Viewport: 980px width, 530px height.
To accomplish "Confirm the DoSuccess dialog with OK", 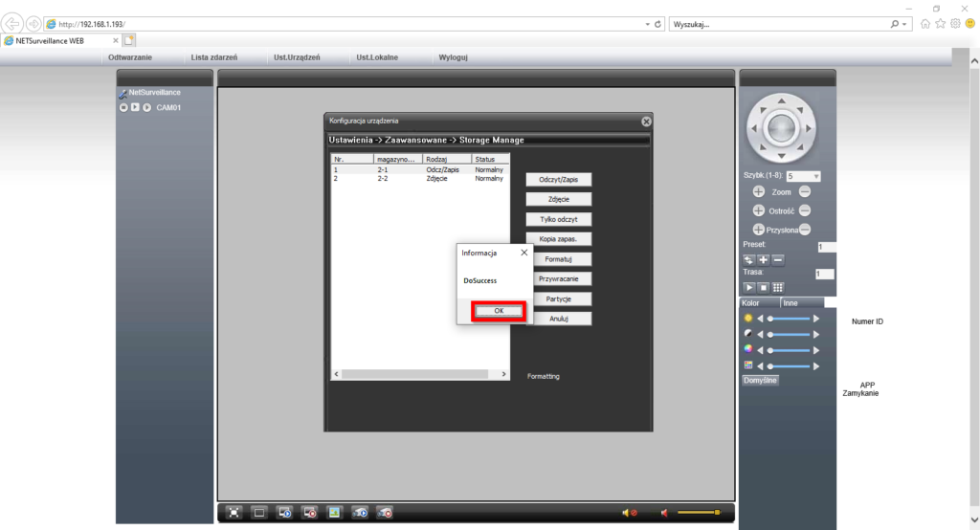I will 499,311.
